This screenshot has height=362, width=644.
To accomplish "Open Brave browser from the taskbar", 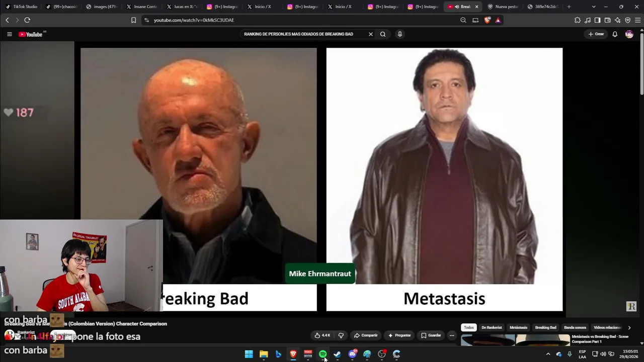I will [293, 354].
